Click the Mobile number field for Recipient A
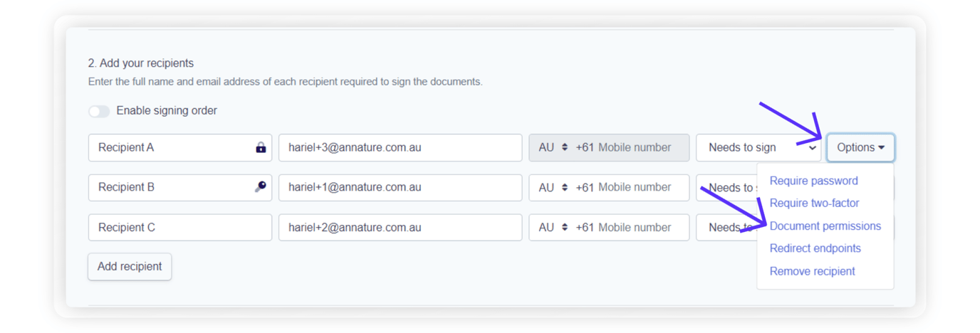 tap(634, 147)
